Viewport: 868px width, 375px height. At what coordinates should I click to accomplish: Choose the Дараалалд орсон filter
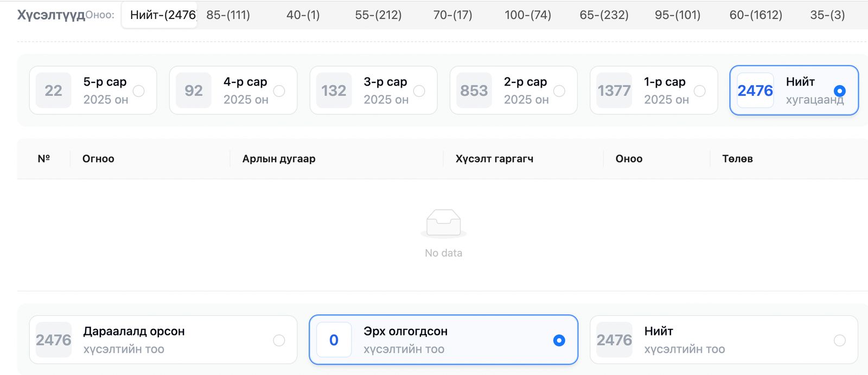[280, 340]
